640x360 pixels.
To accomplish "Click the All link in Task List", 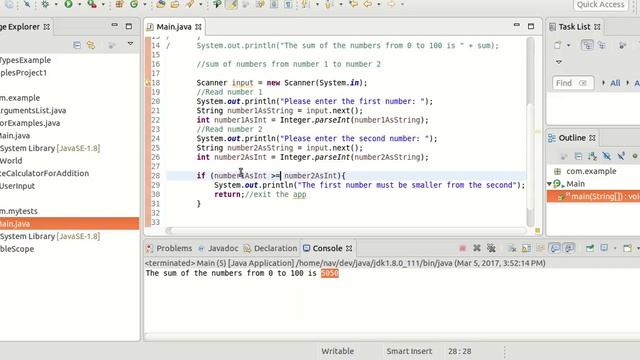I will point(615,83).
